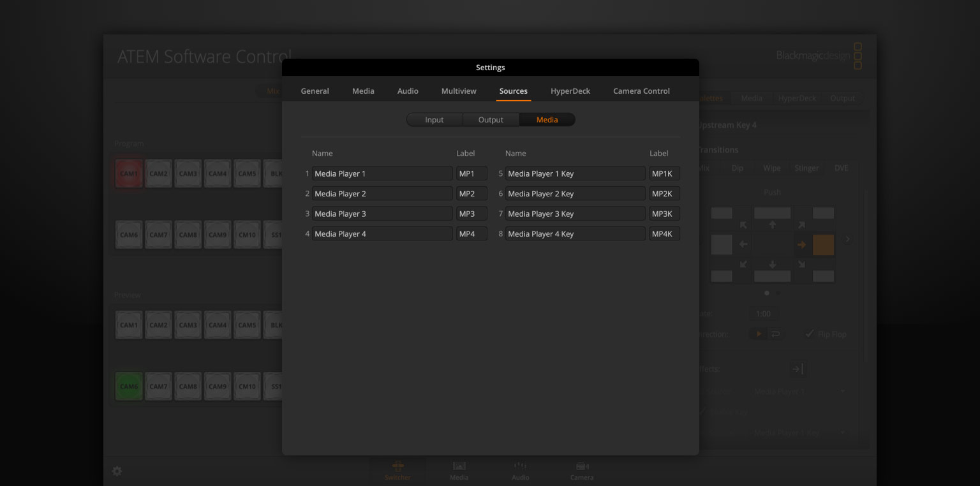Click the MP4K label field
The height and width of the screenshot is (486, 980).
tap(664, 234)
